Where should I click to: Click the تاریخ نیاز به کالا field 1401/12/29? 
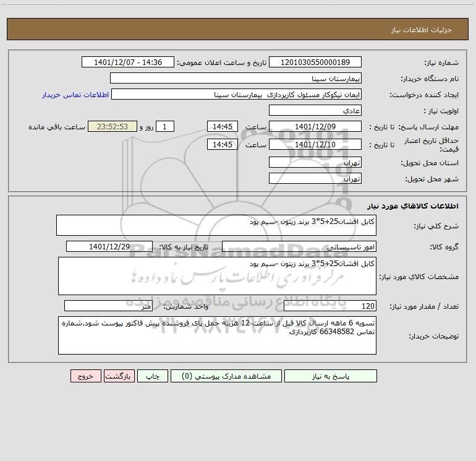(109, 246)
